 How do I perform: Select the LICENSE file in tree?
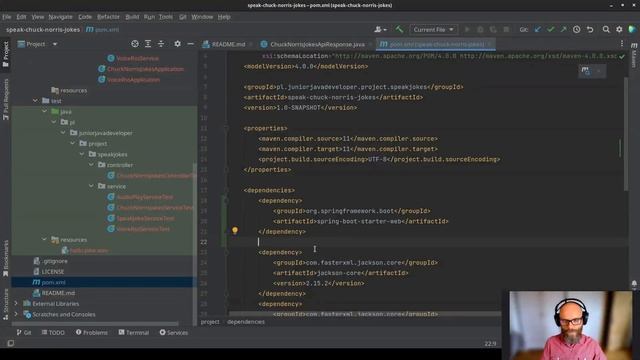click(53, 271)
